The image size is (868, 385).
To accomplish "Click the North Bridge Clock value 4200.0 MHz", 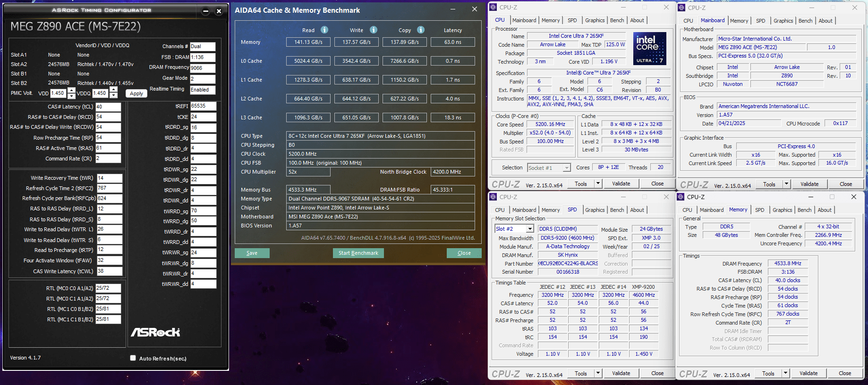I will 453,172.
